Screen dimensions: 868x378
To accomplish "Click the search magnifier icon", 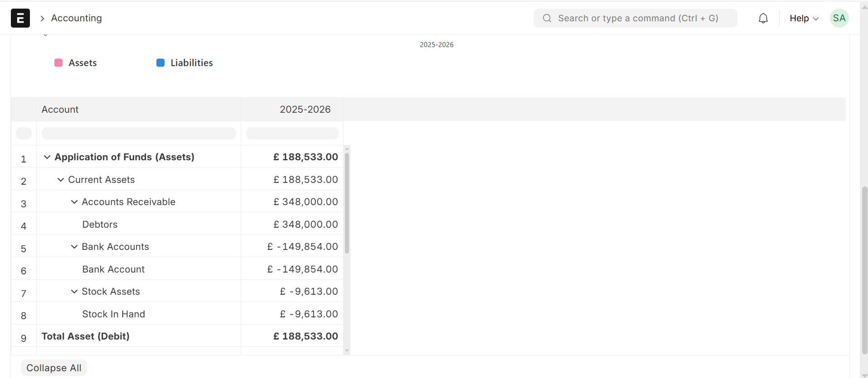I will point(547,18).
